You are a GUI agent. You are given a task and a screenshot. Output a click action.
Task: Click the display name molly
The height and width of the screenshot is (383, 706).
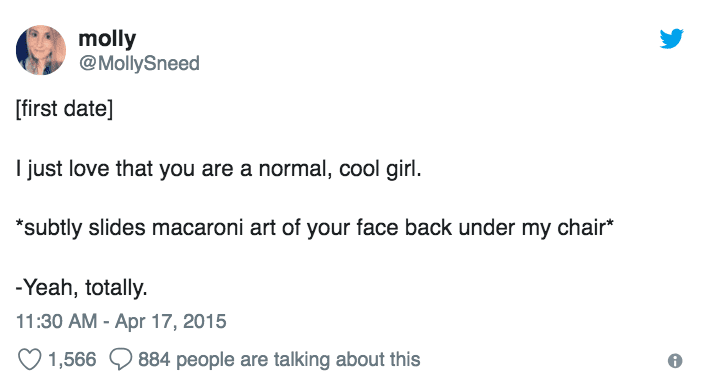click(x=107, y=39)
